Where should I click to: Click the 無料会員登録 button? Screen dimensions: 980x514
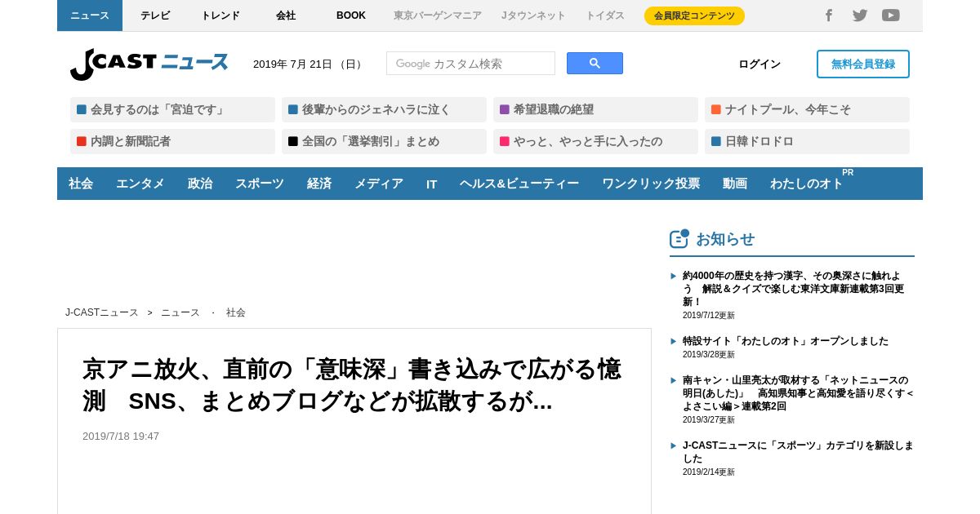(x=863, y=64)
